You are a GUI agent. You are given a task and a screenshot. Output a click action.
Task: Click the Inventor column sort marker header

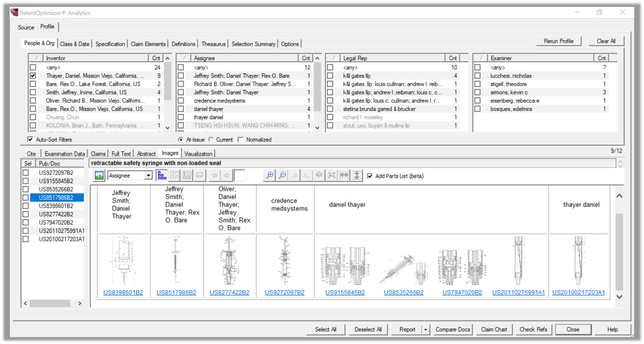point(37,58)
